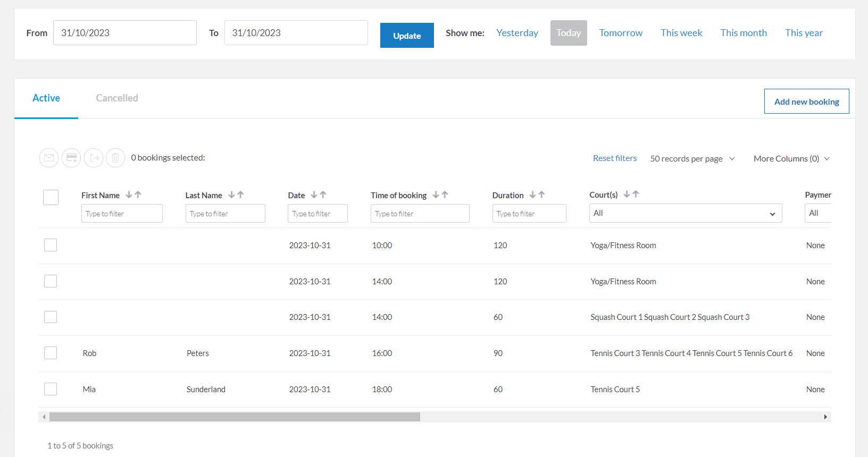
Task: Switch to the Cancelled tab
Action: pyautogui.click(x=117, y=98)
